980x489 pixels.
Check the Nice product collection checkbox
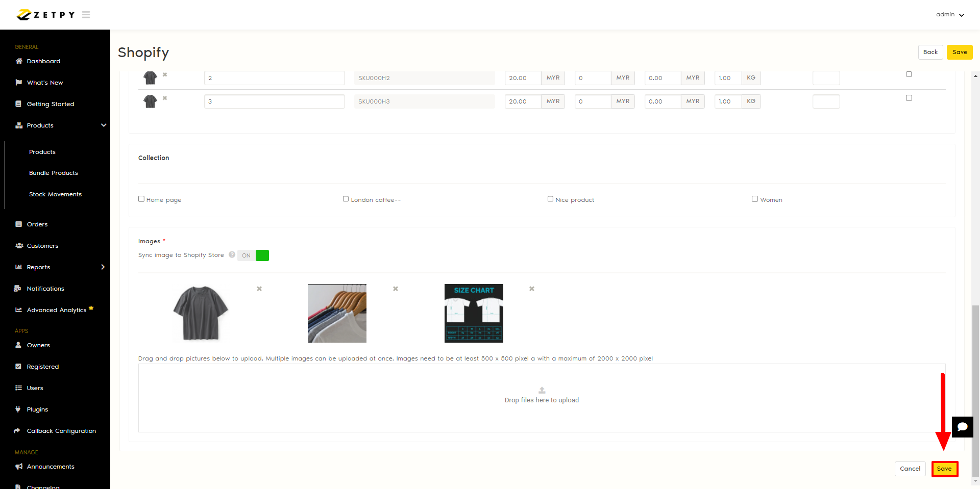point(551,199)
